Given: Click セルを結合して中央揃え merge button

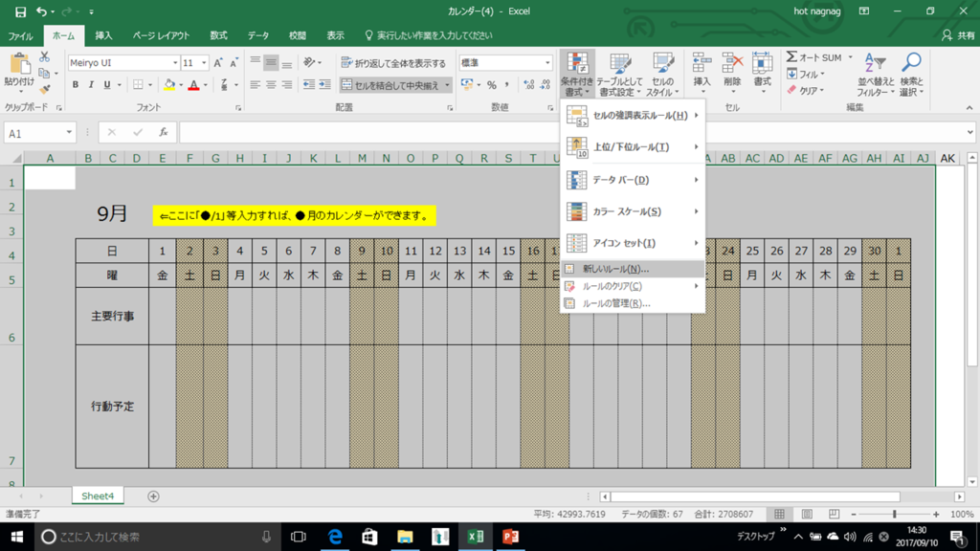Looking at the screenshot, I should click(390, 85).
